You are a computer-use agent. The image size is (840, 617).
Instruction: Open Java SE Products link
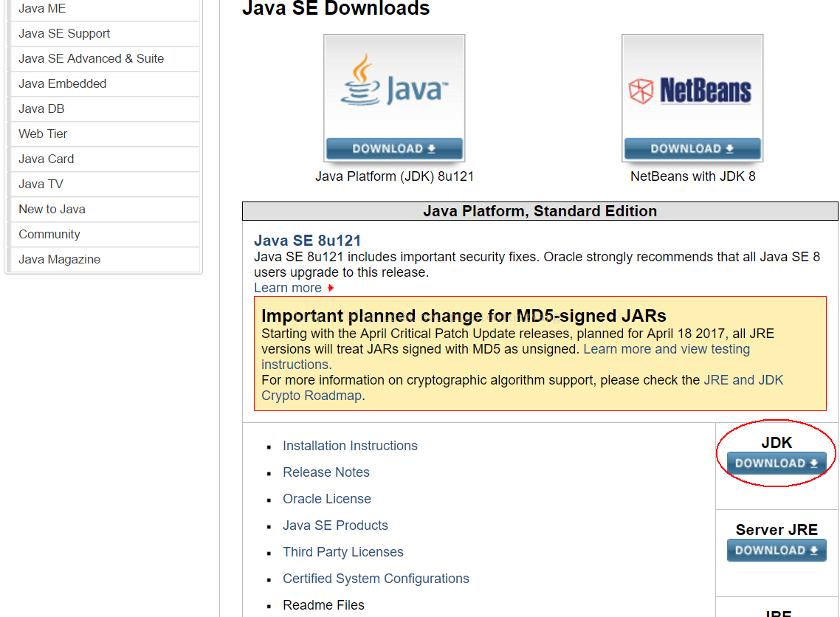coord(335,525)
